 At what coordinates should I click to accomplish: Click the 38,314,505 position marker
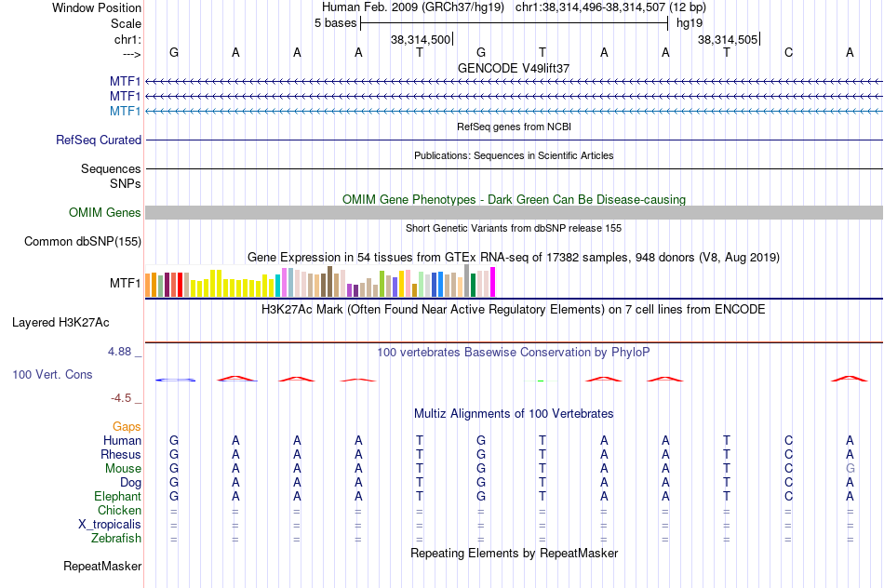tap(729, 39)
